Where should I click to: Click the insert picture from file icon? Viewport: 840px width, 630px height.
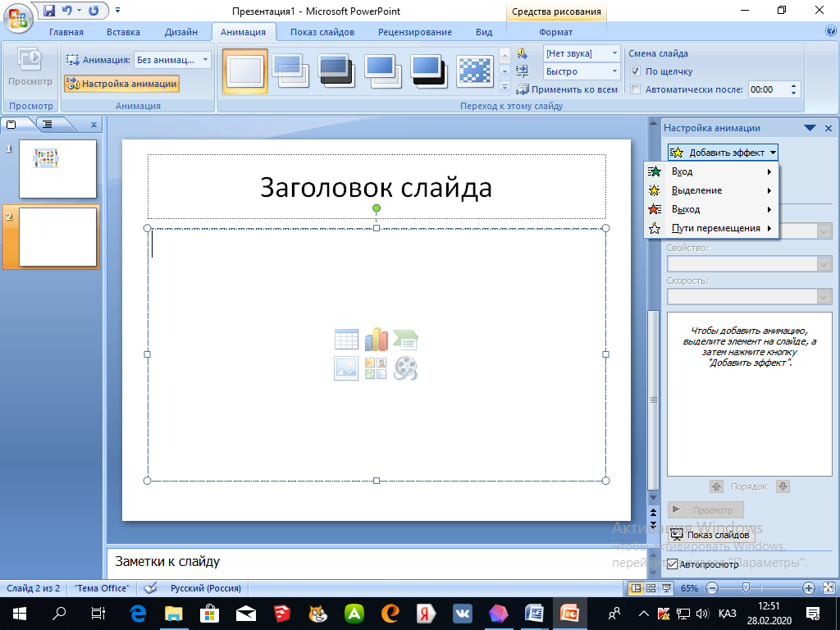coord(346,368)
